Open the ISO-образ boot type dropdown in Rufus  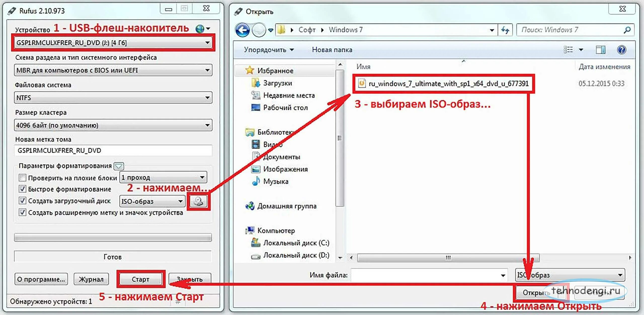(152, 201)
